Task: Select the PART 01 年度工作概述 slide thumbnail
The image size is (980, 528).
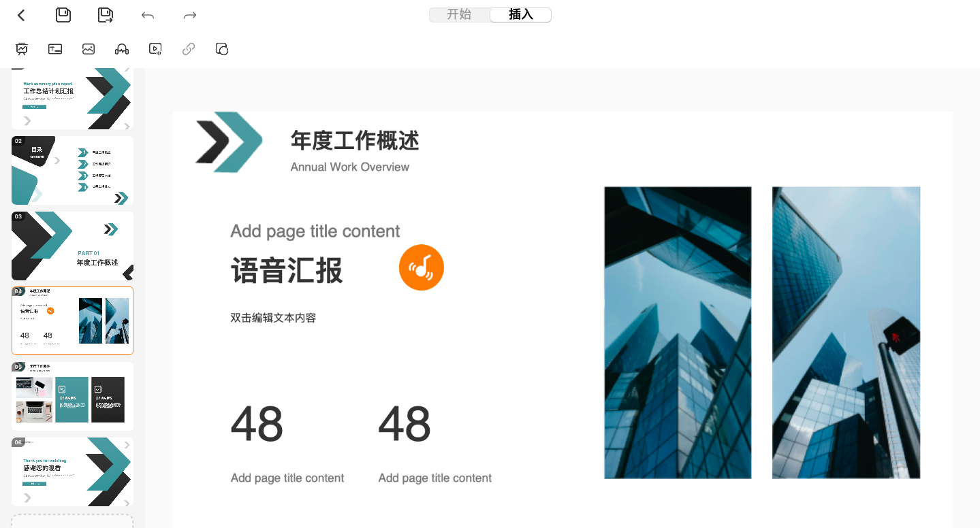Action: [x=72, y=246]
